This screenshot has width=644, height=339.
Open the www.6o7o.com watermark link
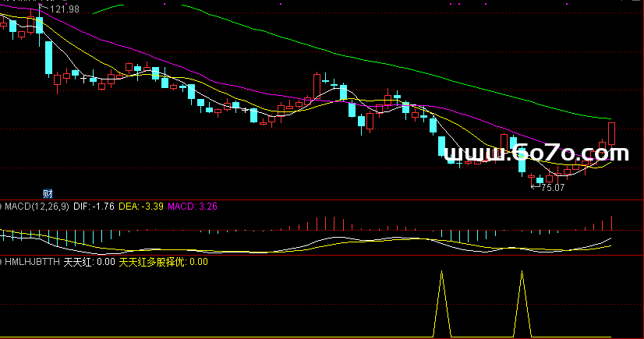pyautogui.click(x=536, y=154)
